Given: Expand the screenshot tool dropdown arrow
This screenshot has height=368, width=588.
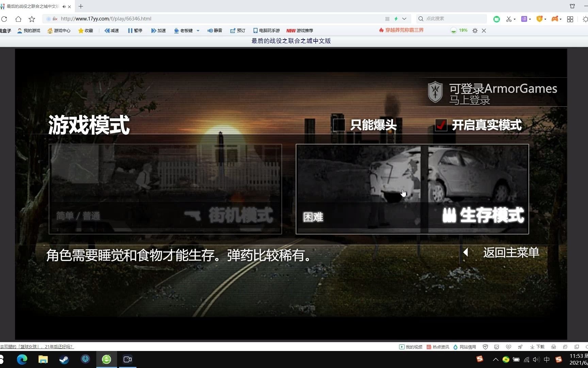Looking at the screenshot, I should point(514,19).
